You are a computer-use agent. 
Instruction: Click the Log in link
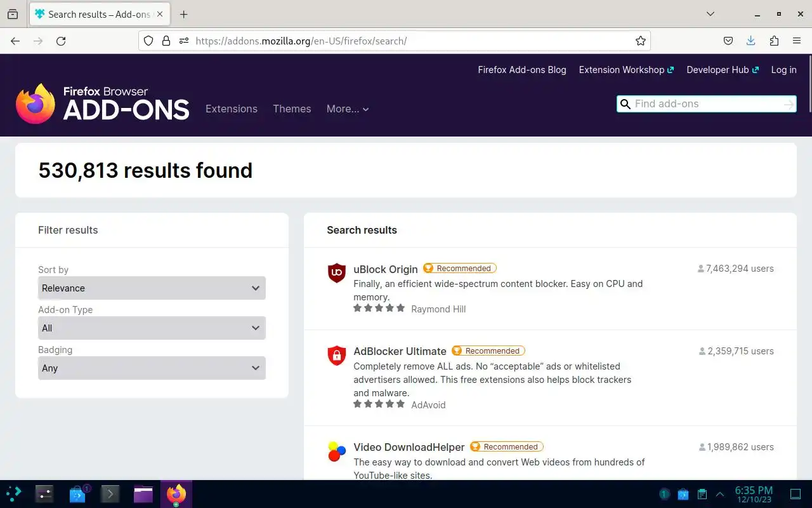(783, 70)
